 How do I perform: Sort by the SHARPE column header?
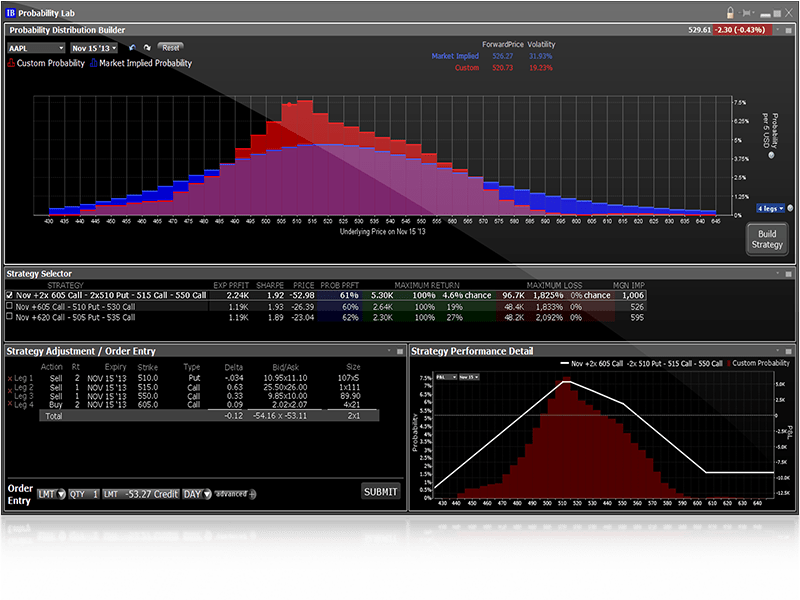coord(270,285)
